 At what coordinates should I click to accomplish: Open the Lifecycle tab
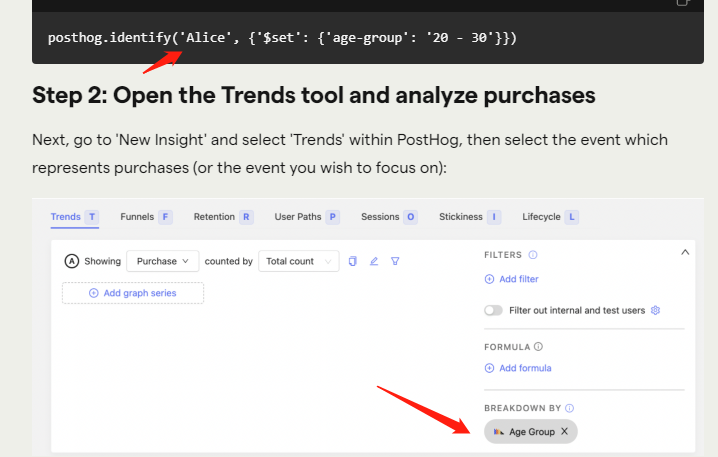point(550,217)
